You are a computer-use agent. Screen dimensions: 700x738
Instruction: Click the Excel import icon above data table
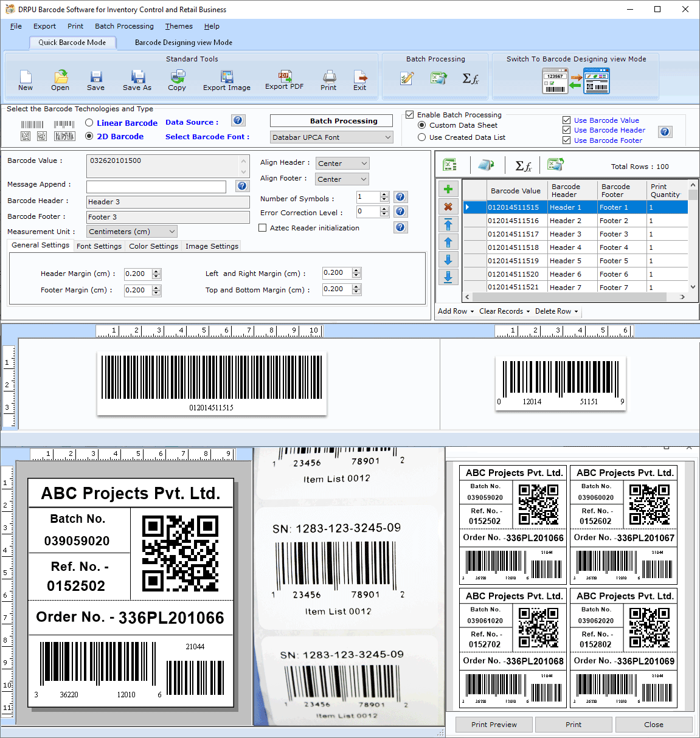pos(450,165)
